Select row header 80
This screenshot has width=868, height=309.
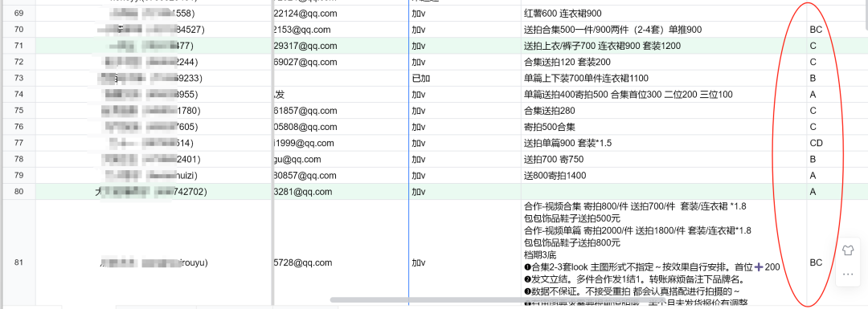18,192
